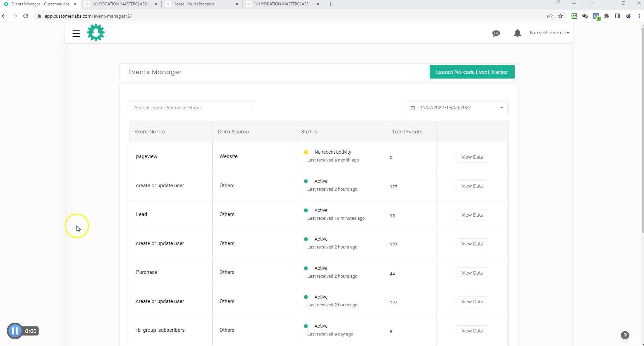Open the browser extensions puzzle icon
The image size is (644, 346).
point(607,16)
